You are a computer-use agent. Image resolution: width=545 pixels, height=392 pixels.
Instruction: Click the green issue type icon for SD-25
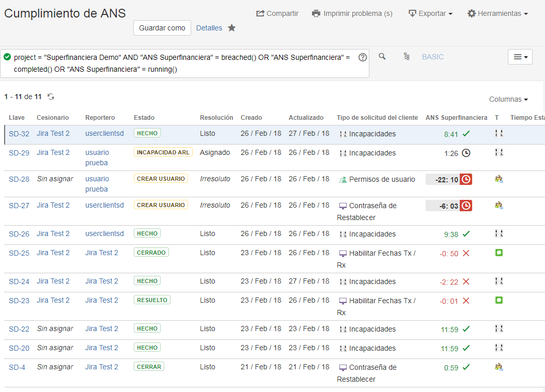pos(499,253)
